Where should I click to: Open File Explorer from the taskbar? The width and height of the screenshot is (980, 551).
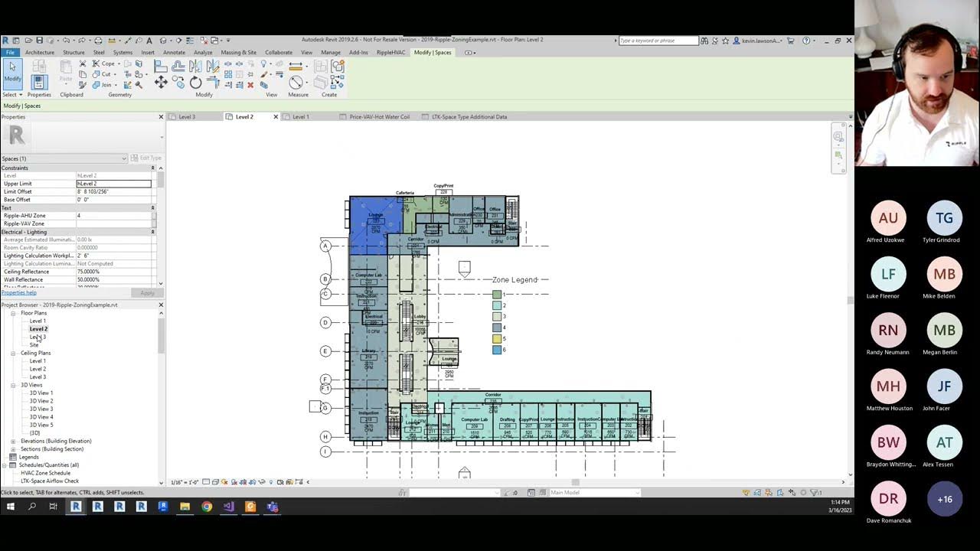coord(185,507)
